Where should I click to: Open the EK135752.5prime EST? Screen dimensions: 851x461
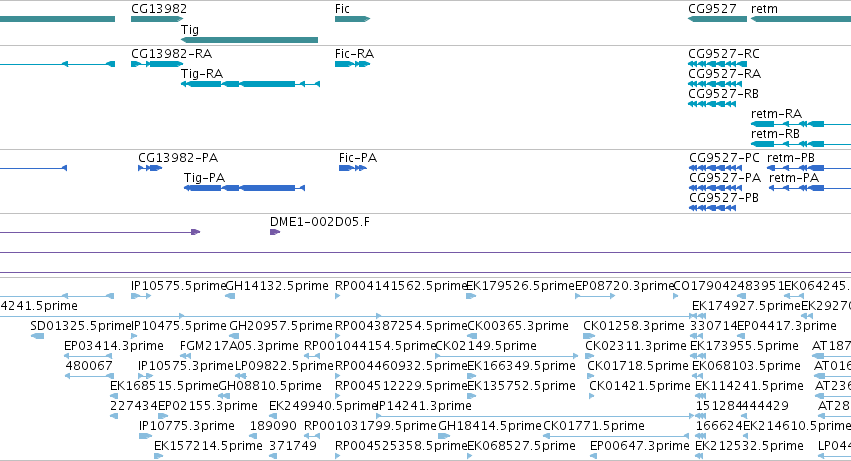[470, 396]
